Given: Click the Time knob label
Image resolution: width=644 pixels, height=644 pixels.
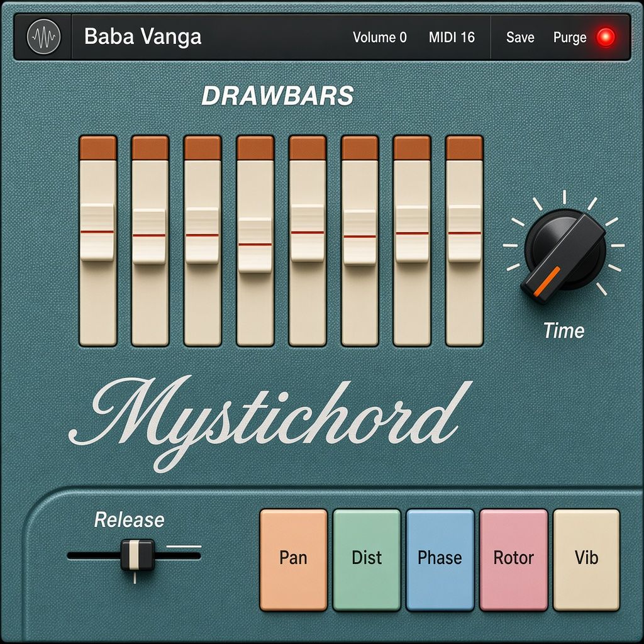Looking at the screenshot, I should [x=563, y=331].
